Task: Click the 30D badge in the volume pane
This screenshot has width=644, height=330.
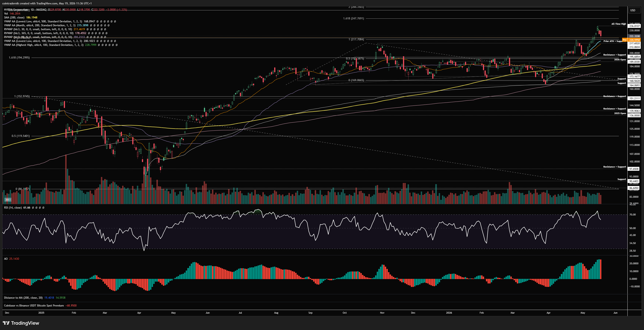Action: [8, 200]
